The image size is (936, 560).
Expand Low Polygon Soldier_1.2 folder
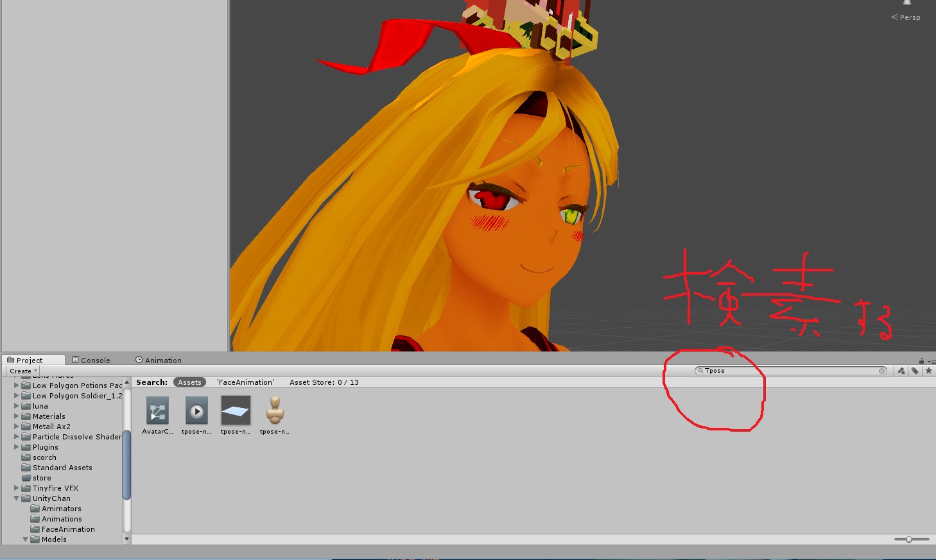pyautogui.click(x=17, y=396)
